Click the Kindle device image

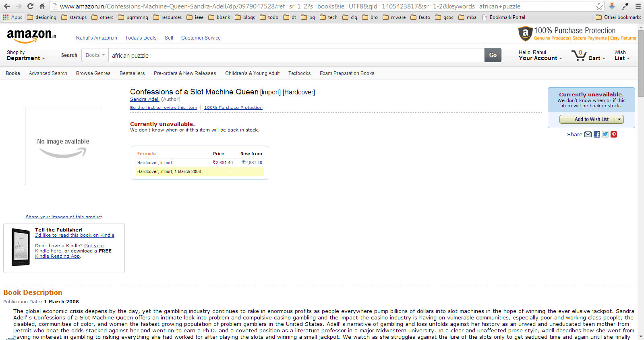pos(21,247)
